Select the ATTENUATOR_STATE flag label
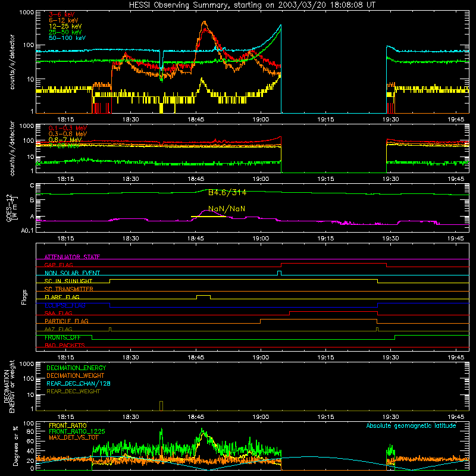The width and height of the screenshot is (476, 476). click(x=72, y=257)
